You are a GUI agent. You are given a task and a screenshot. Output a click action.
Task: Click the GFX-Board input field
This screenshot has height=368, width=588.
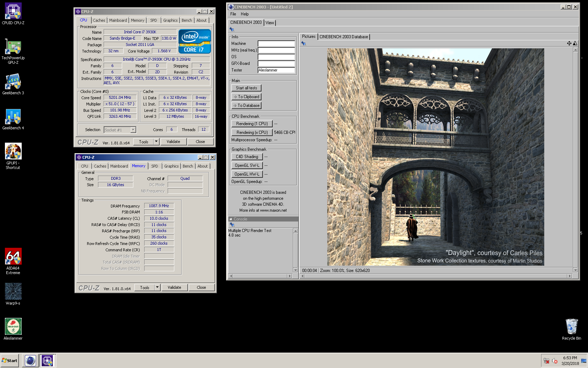point(276,63)
